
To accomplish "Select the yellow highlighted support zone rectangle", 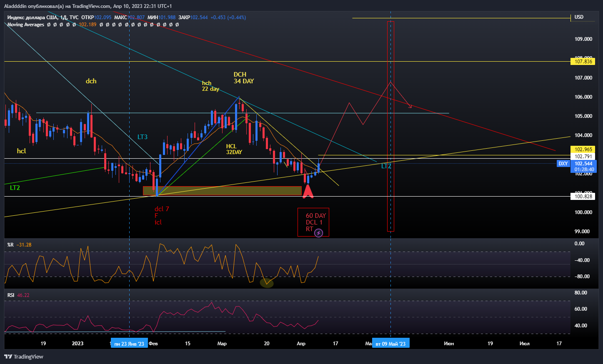I will click(222, 191).
